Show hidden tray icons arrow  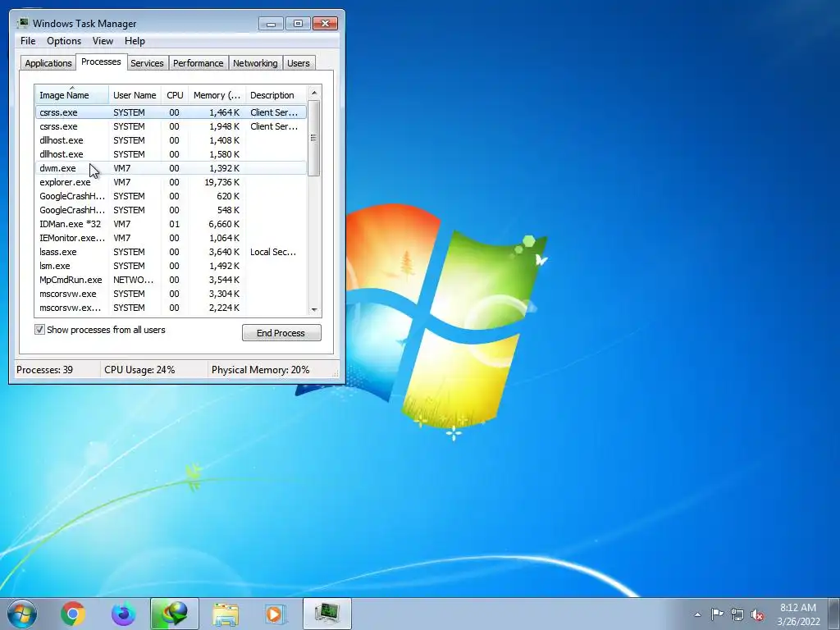(697, 614)
